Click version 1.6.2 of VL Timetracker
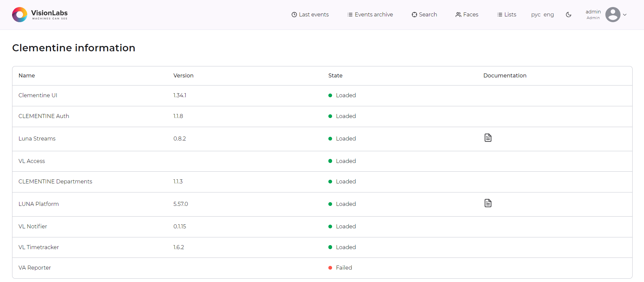The image size is (644, 282). 179,247
